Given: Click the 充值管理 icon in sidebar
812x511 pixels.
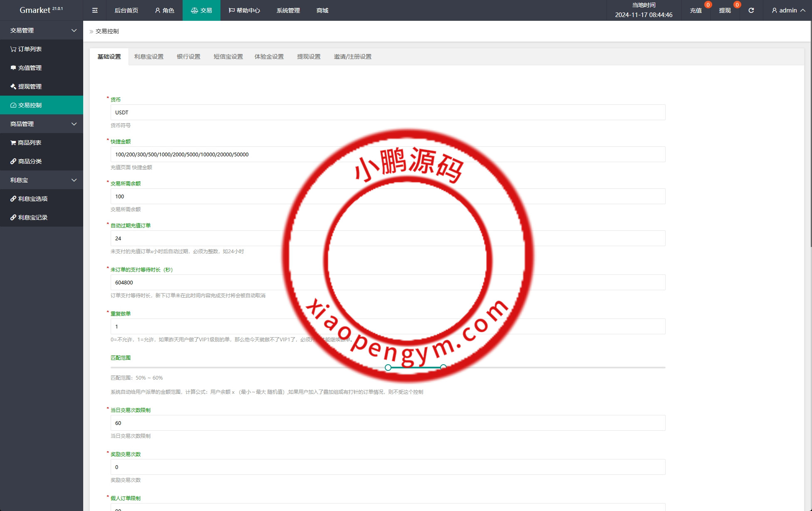Looking at the screenshot, I should tap(13, 67).
